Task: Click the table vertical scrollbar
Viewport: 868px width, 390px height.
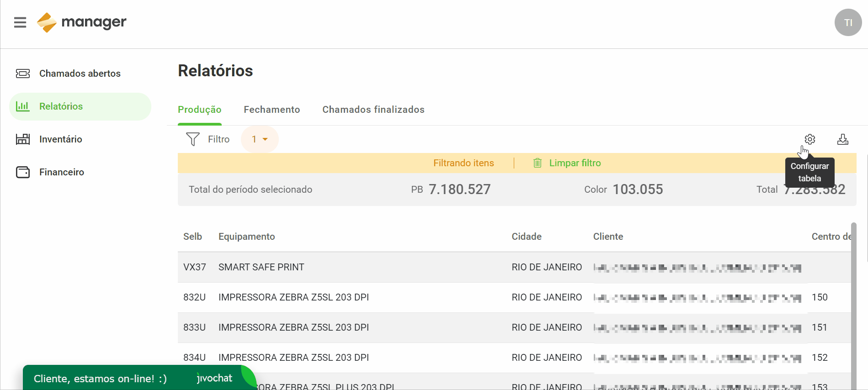Action: point(853,306)
